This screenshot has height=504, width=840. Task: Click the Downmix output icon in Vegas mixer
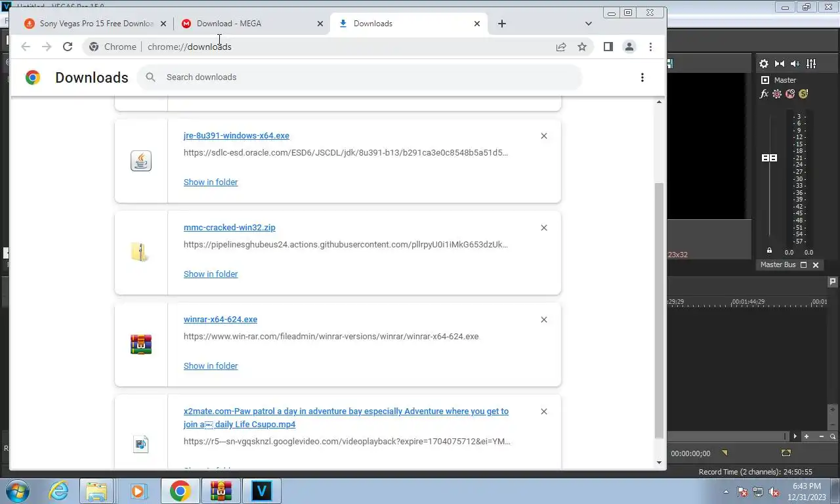pyautogui.click(x=780, y=64)
